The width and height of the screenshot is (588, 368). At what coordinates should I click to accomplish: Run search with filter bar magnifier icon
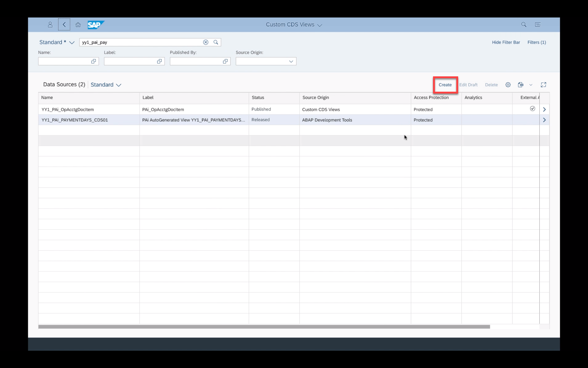(216, 42)
